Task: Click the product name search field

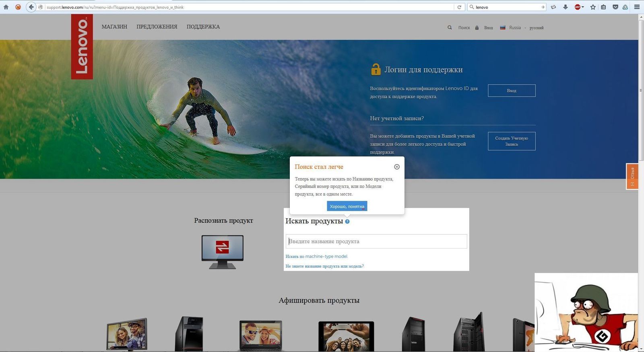Action: [376, 241]
